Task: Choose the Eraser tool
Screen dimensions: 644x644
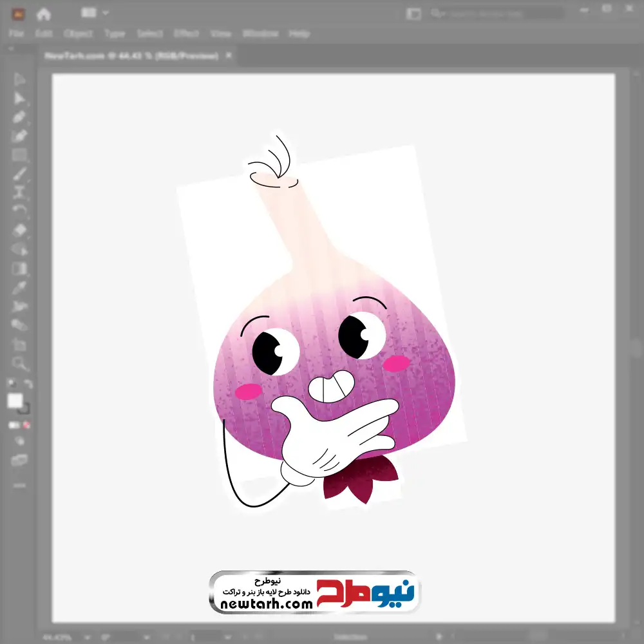Action: coord(19,230)
